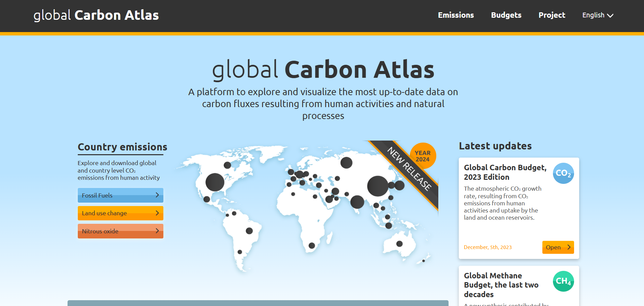Click the small bubble over New Zealand
This screenshot has height=306, width=644.
[x=424, y=261]
